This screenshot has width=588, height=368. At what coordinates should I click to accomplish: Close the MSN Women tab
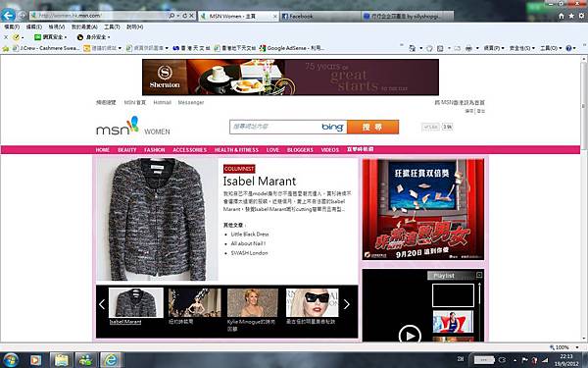click(274, 17)
